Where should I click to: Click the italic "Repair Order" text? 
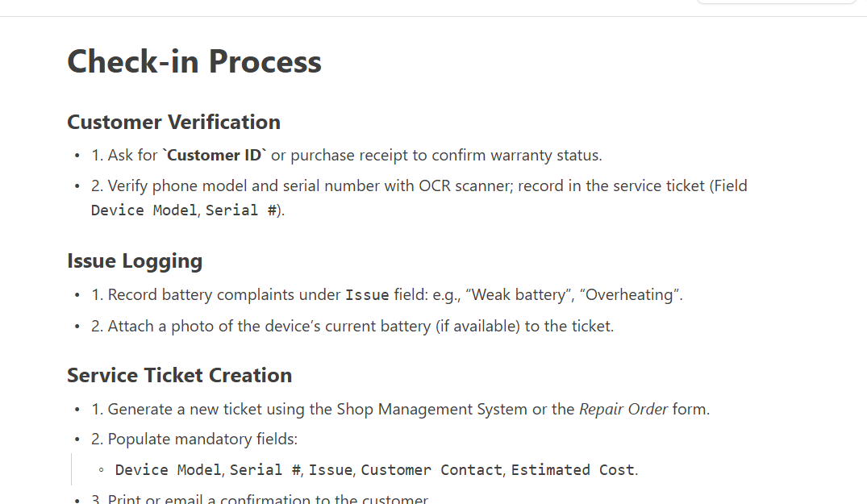[623, 410]
